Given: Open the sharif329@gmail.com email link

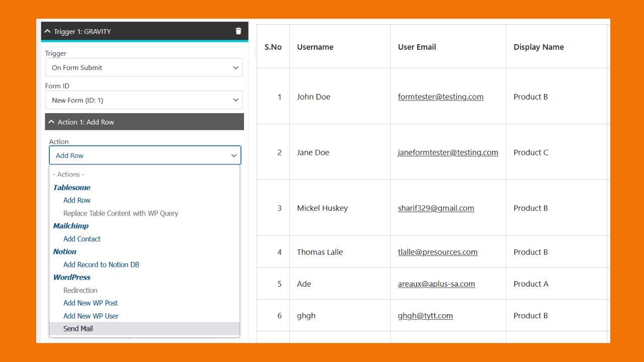Looking at the screenshot, I should [x=436, y=208].
